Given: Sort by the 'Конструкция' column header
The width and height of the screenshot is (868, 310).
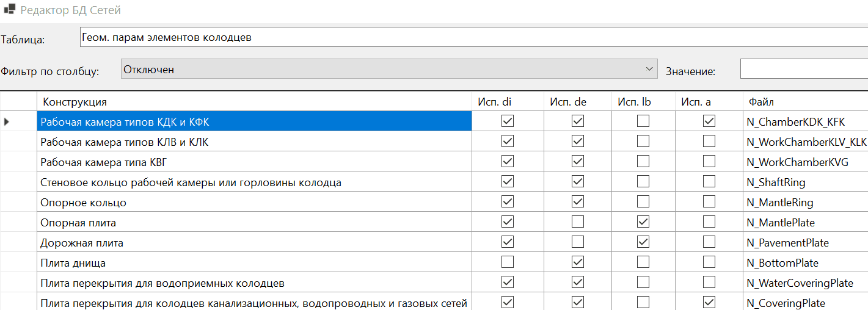Looking at the screenshot, I should [x=254, y=102].
